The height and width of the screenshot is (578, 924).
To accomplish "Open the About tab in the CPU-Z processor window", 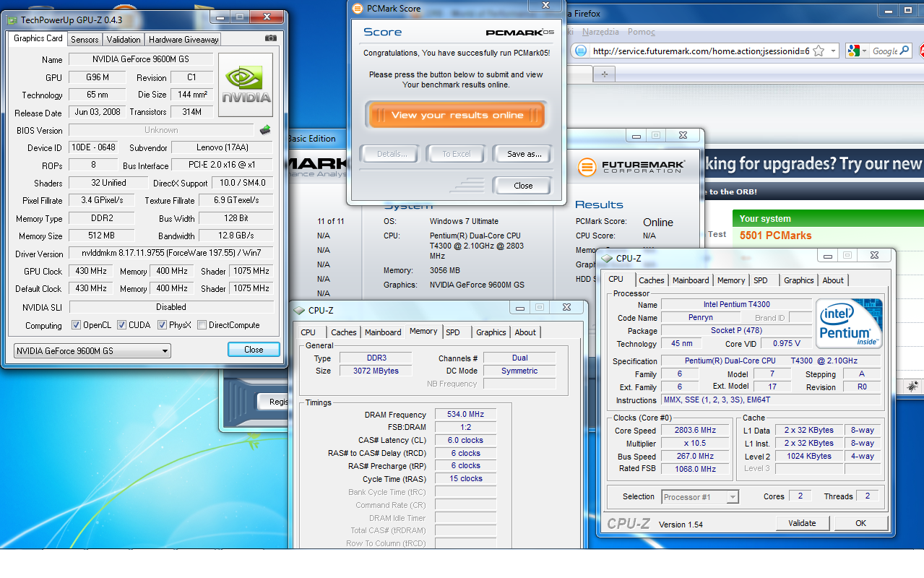I will 833,280.
